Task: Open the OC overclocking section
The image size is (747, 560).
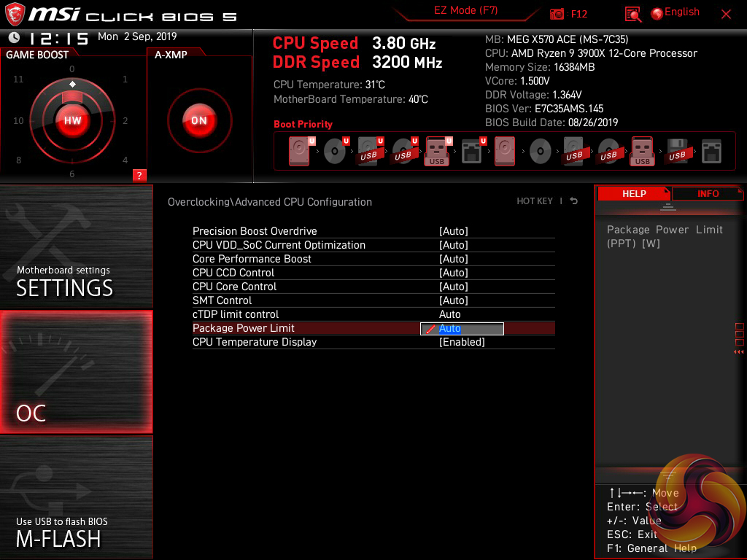Action: (76, 372)
